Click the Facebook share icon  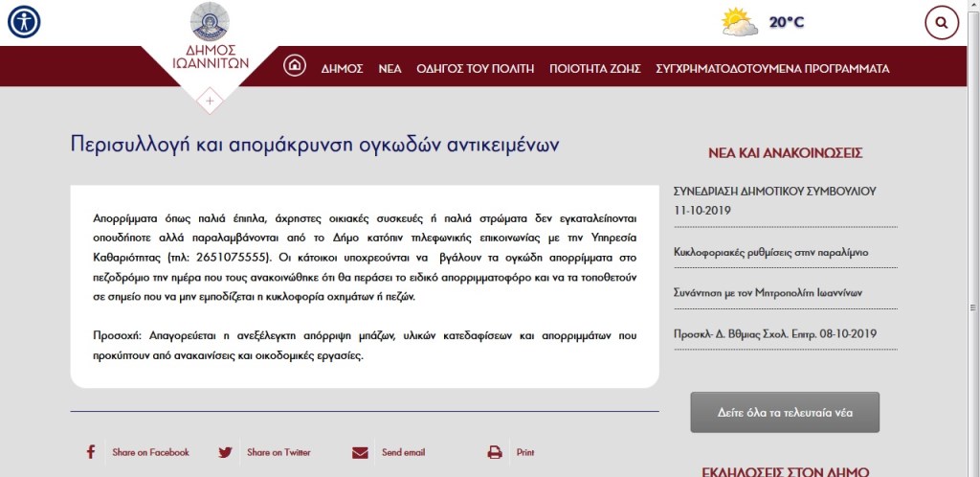(91, 452)
